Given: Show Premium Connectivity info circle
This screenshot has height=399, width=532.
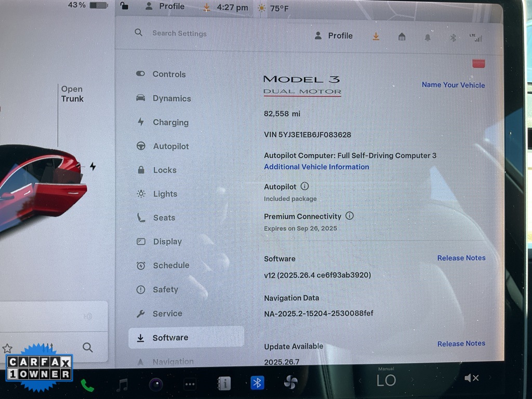Looking at the screenshot, I should click(350, 216).
